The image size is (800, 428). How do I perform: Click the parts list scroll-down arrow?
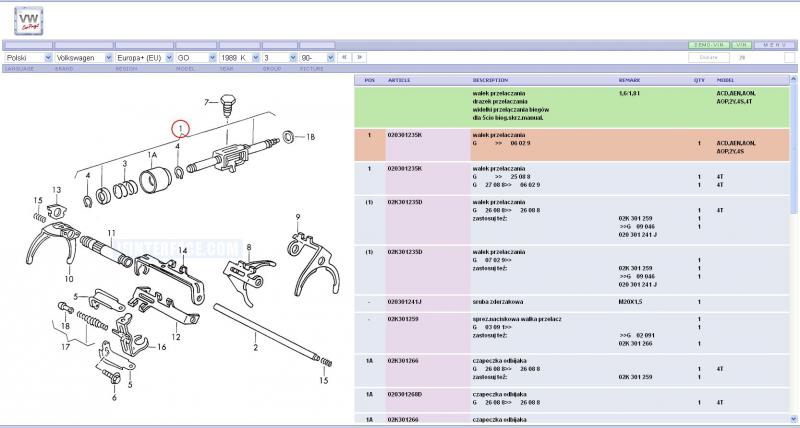pos(793,419)
